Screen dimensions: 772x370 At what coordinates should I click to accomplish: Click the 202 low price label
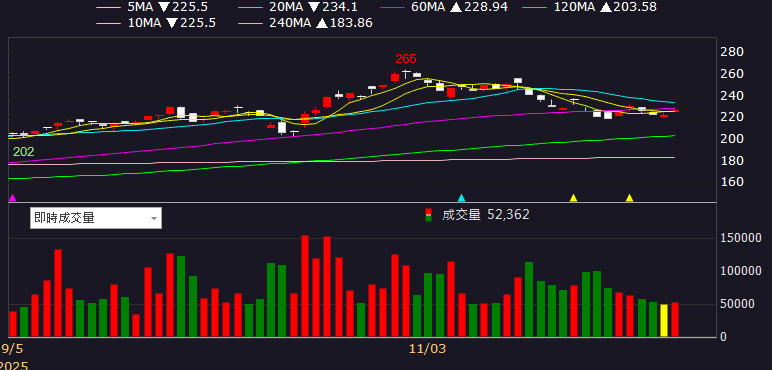point(23,152)
